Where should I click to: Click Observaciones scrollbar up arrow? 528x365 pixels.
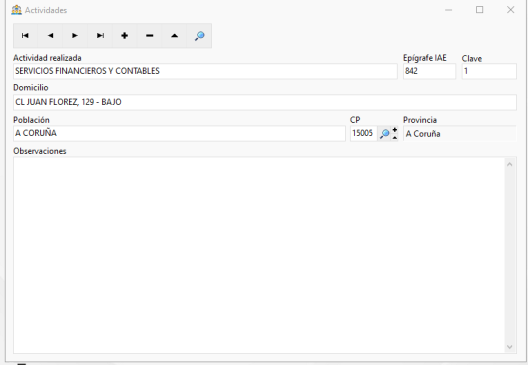click(509, 164)
